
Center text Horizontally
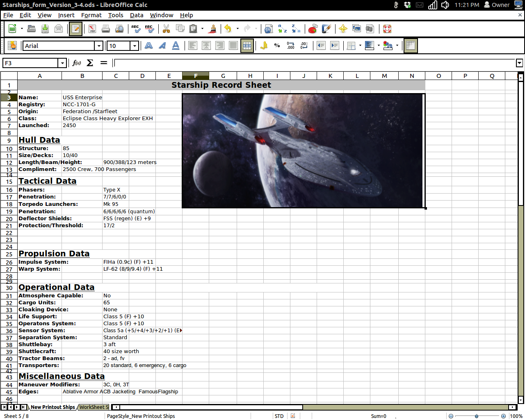coord(206,46)
